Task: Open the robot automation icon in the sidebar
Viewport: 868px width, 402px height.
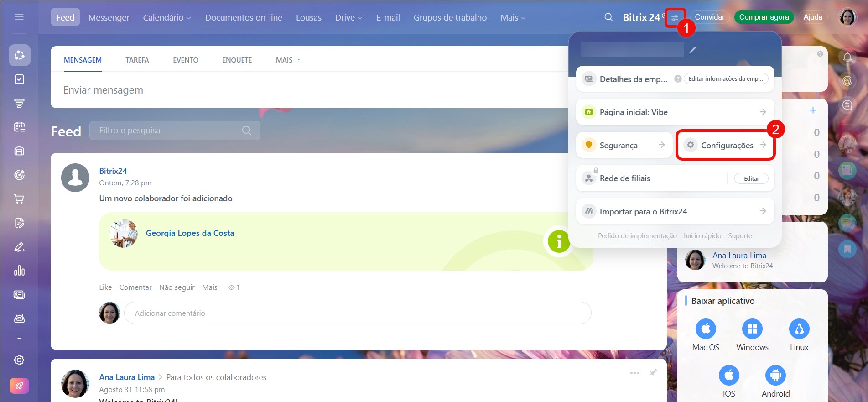Action: click(x=19, y=318)
